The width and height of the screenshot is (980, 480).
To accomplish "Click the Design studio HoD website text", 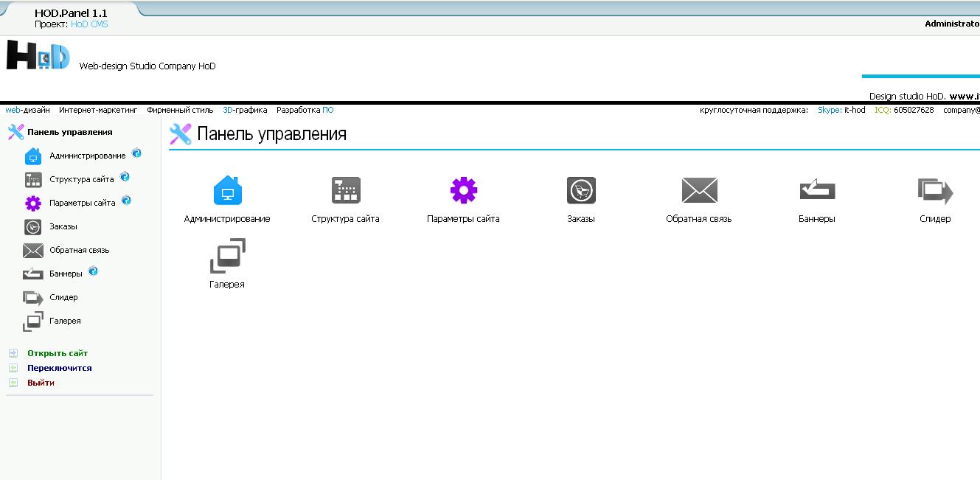I will pos(924,96).
